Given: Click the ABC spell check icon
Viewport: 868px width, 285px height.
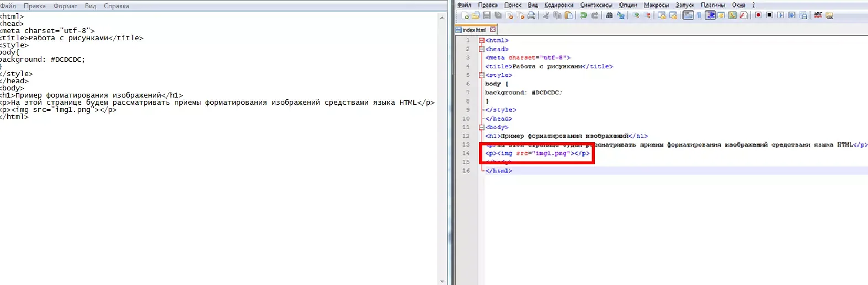Looking at the screenshot, I should point(818,15).
